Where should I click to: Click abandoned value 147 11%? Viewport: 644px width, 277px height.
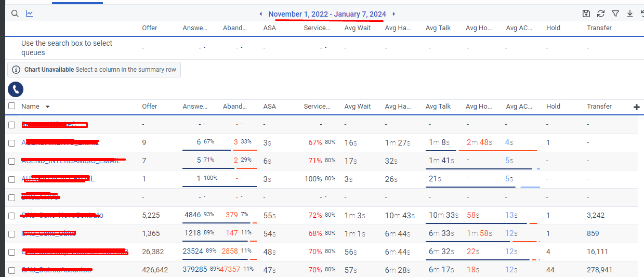coord(238,233)
